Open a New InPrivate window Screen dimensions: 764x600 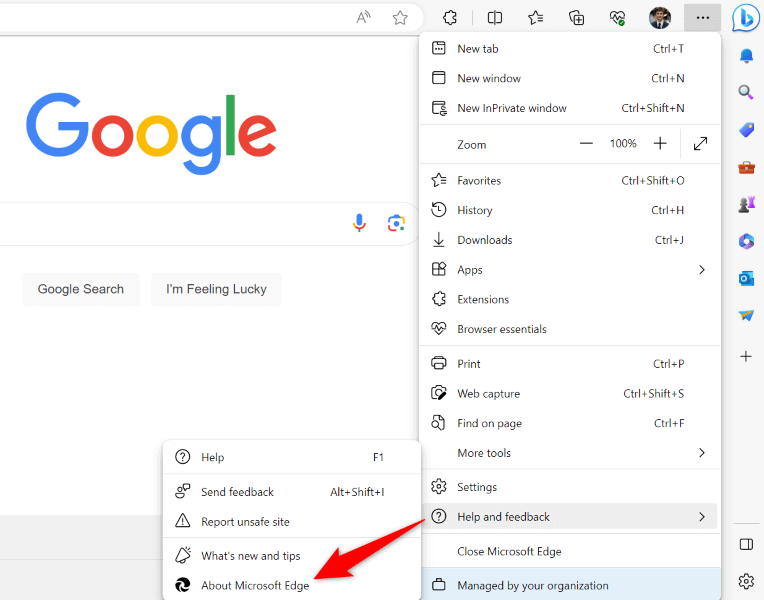point(570,108)
